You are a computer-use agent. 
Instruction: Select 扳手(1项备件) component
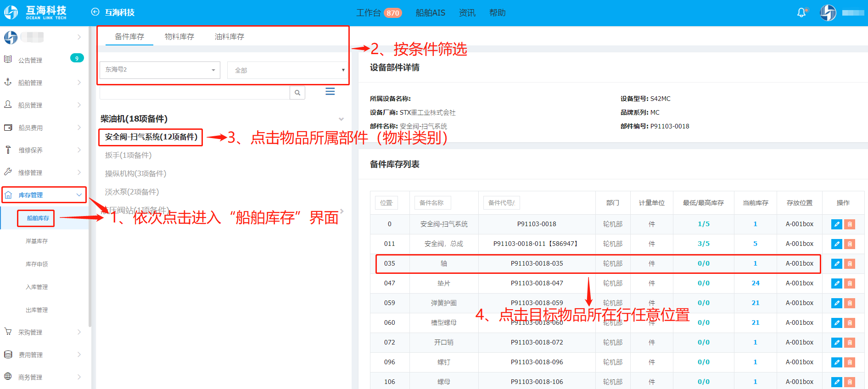tap(128, 156)
